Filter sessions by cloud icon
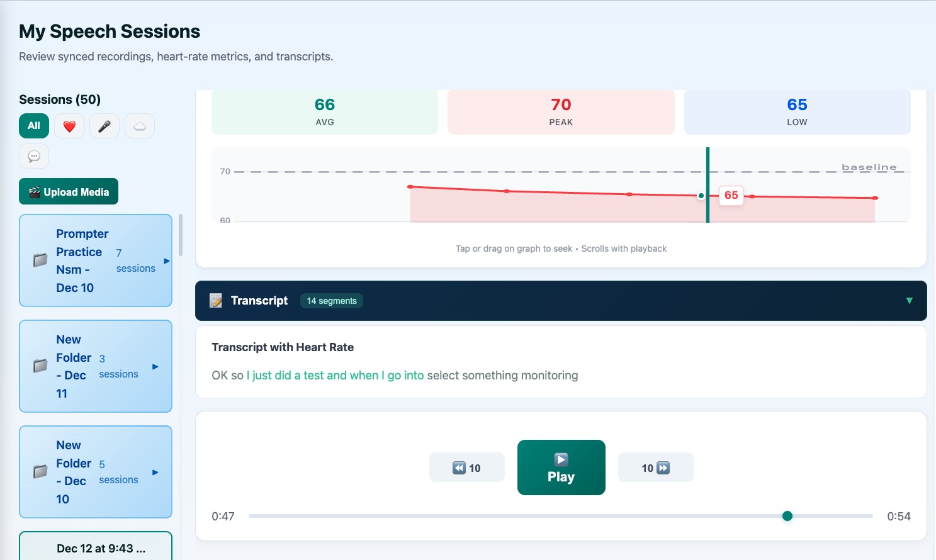The height and width of the screenshot is (560, 936). pyautogui.click(x=140, y=126)
